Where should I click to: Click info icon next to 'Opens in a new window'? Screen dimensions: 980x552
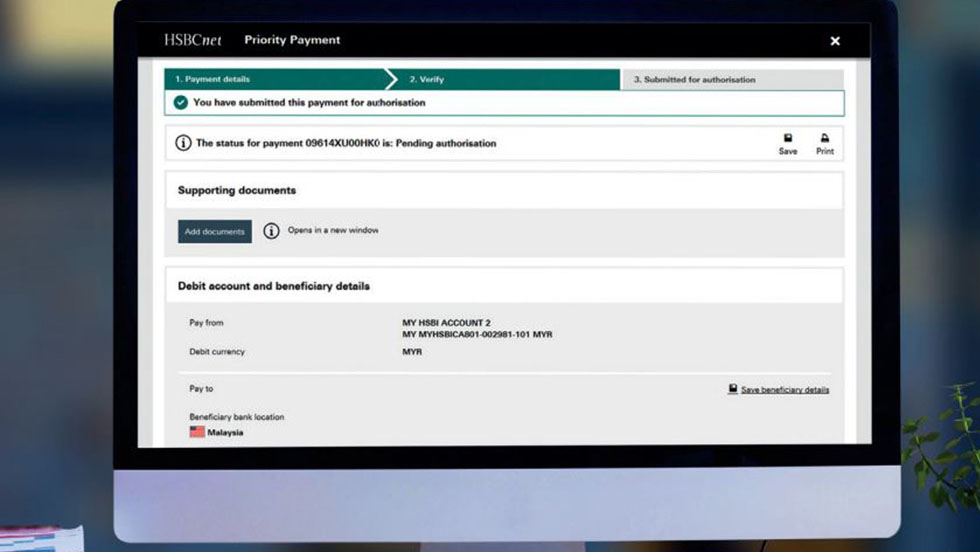coord(271,231)
